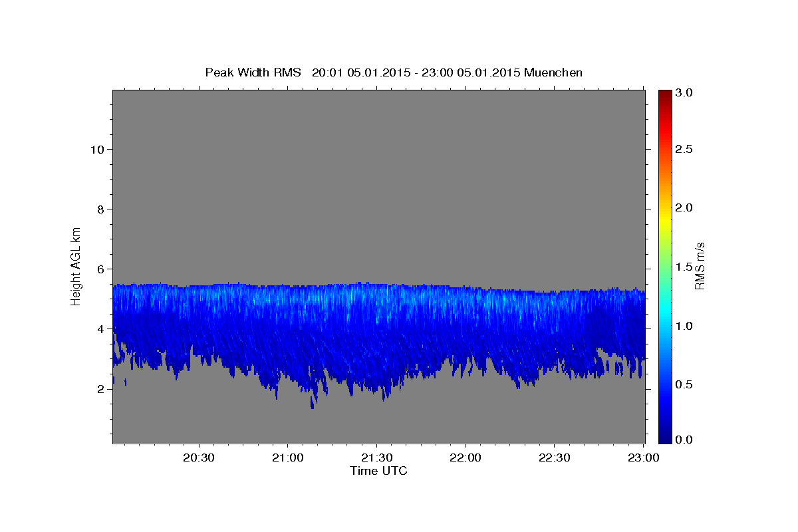Click the "RMS m/s" colorbar label
The width and height of the screenshot is (798, 532).
(699, 266)
